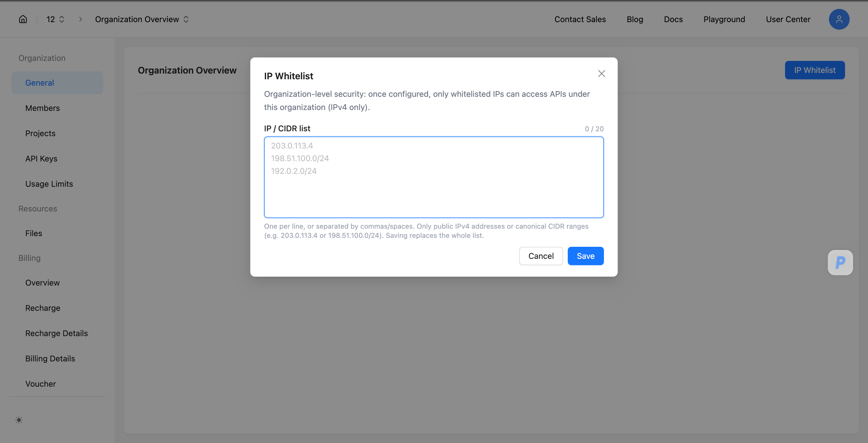
Task: Click the Organization Overview page heading
Action: click(x=187, y=70)
